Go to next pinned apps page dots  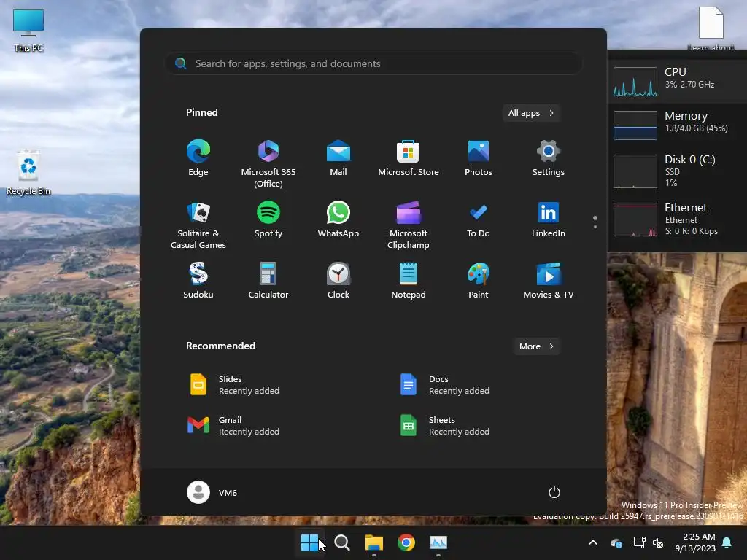coord(595,227)
